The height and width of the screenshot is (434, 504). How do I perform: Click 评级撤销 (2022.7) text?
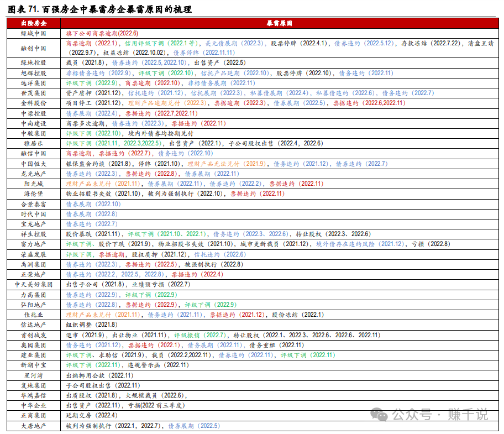pos(200,335)
